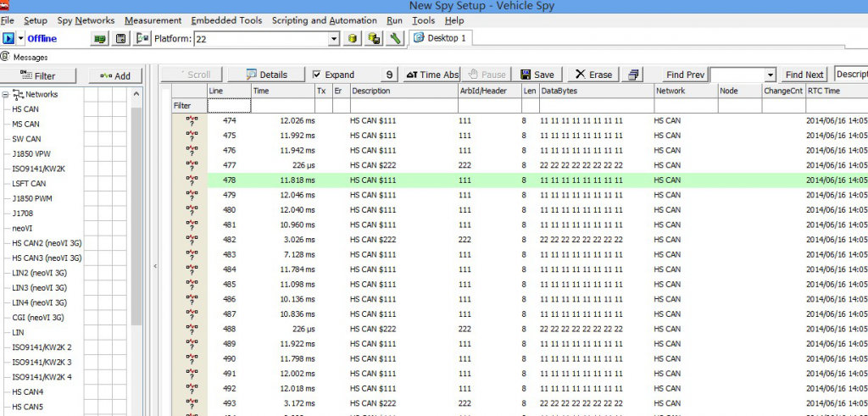Click the Offline status label
The width and height of the screenshot is (868, 416).
tap(42, 39)
